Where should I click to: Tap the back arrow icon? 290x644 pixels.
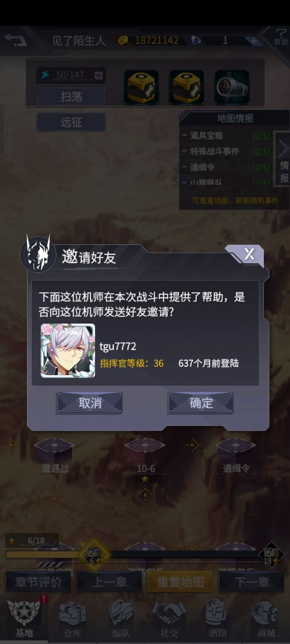[14, 40]
